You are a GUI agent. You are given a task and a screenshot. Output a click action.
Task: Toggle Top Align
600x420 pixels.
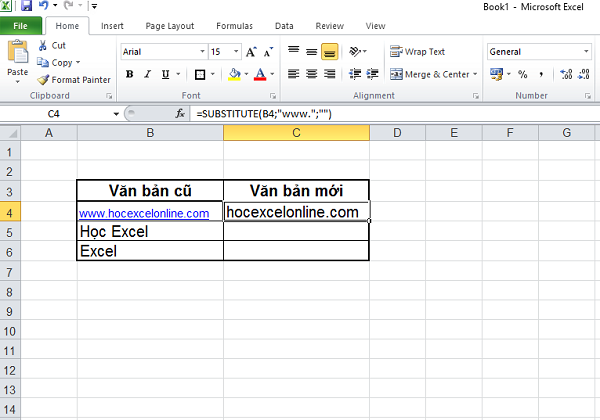click(293, 51)
